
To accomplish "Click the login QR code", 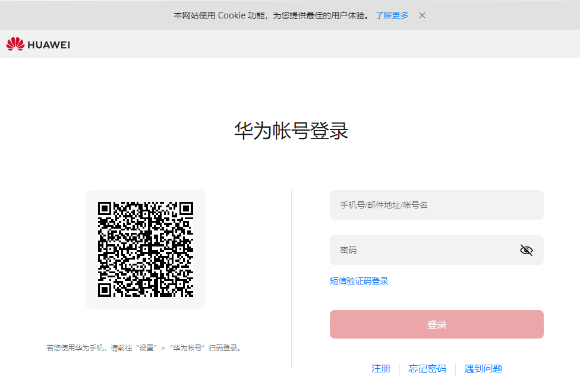I will (146, 249).
